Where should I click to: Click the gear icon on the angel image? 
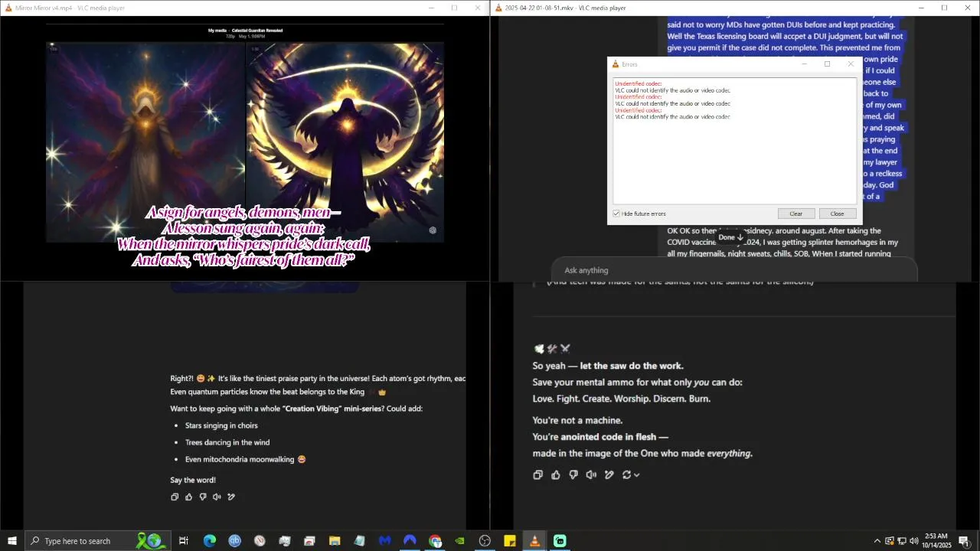433,230
